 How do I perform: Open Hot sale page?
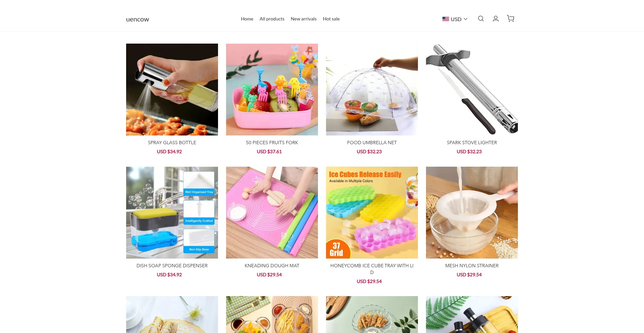(x=331, y=19)
